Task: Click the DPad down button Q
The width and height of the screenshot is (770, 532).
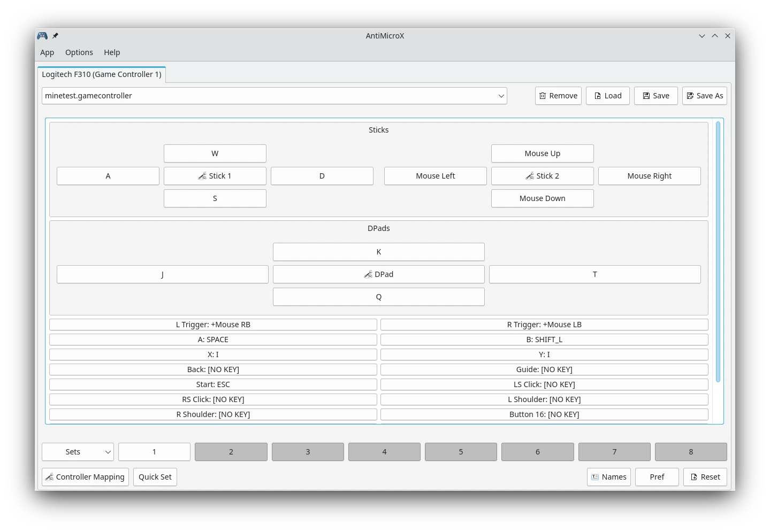Action: point(379,297)
